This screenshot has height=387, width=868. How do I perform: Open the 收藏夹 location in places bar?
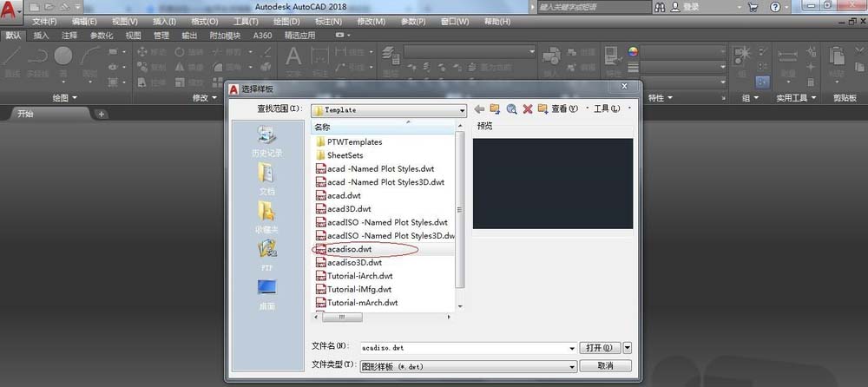[x=267, y=218]
